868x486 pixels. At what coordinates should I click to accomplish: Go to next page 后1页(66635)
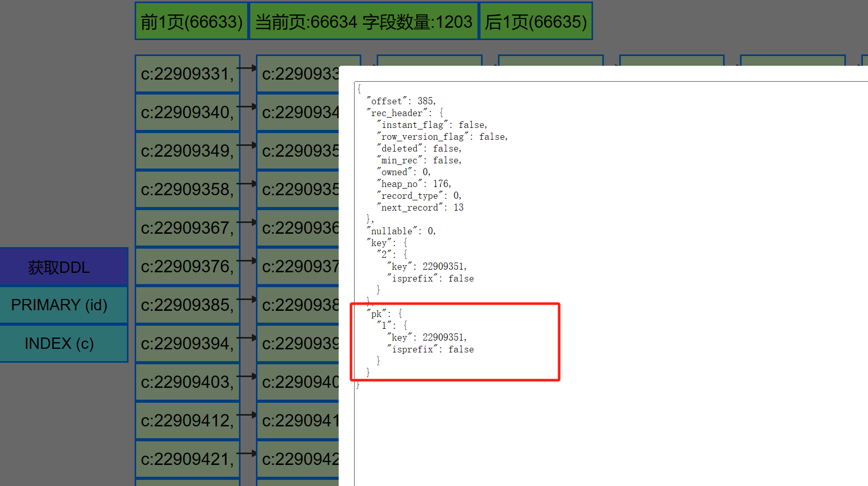[535, 21]
